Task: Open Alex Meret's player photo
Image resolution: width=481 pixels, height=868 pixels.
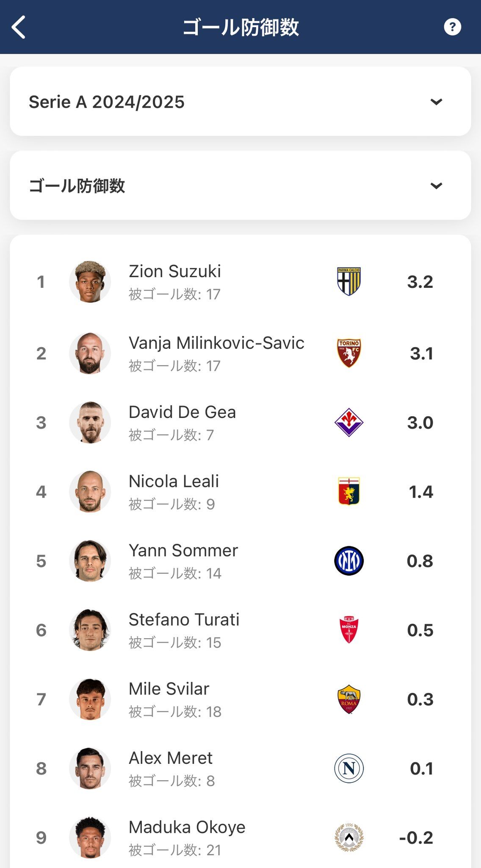Action: 90,768
